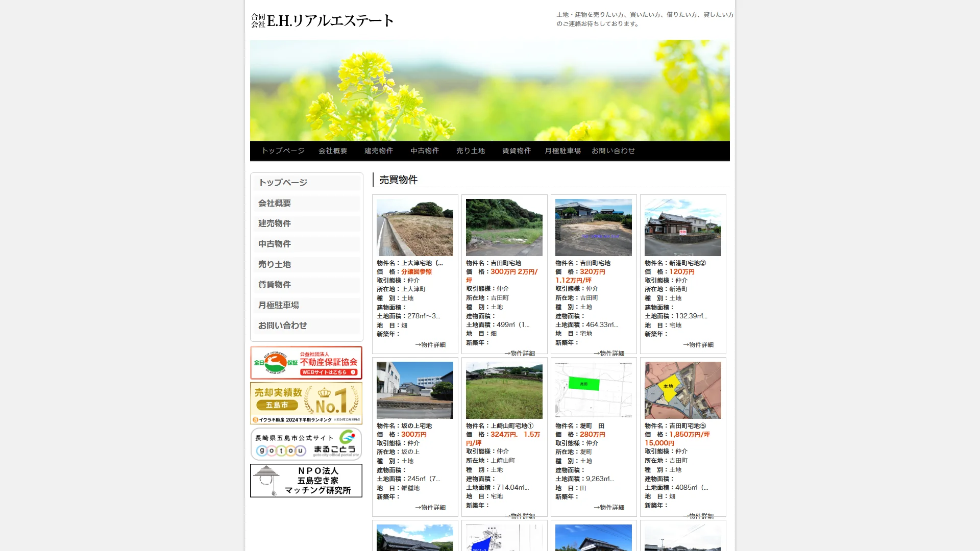980x551 pixels.
Task: Click the 分譲図参照 price text
Action: pos(416,272)
